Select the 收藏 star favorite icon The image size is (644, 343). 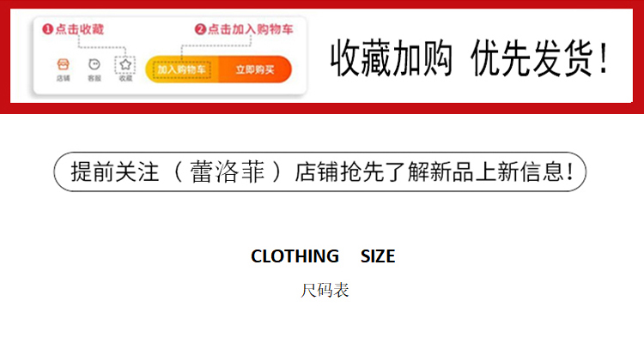point(125,64)
